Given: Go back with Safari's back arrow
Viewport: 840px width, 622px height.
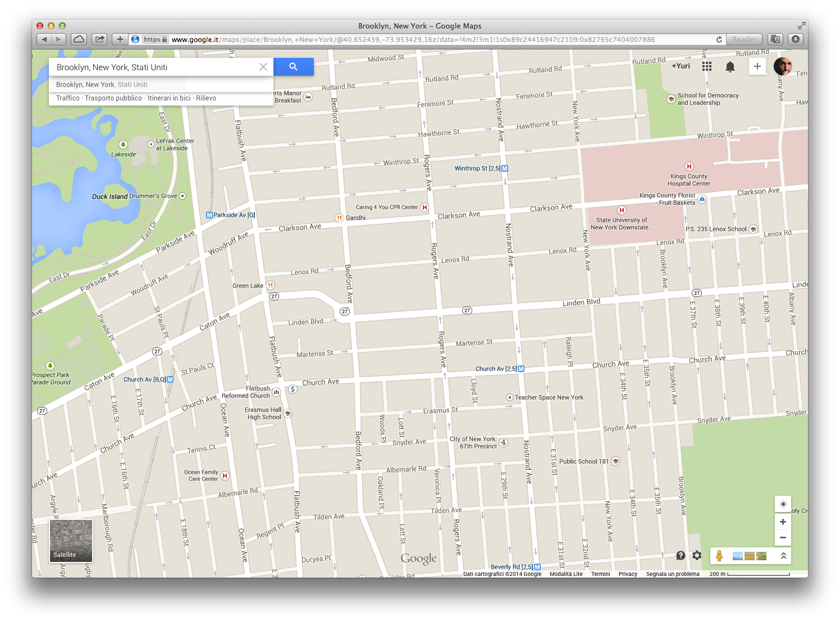Looking at the screenshot, I should 44,39.
